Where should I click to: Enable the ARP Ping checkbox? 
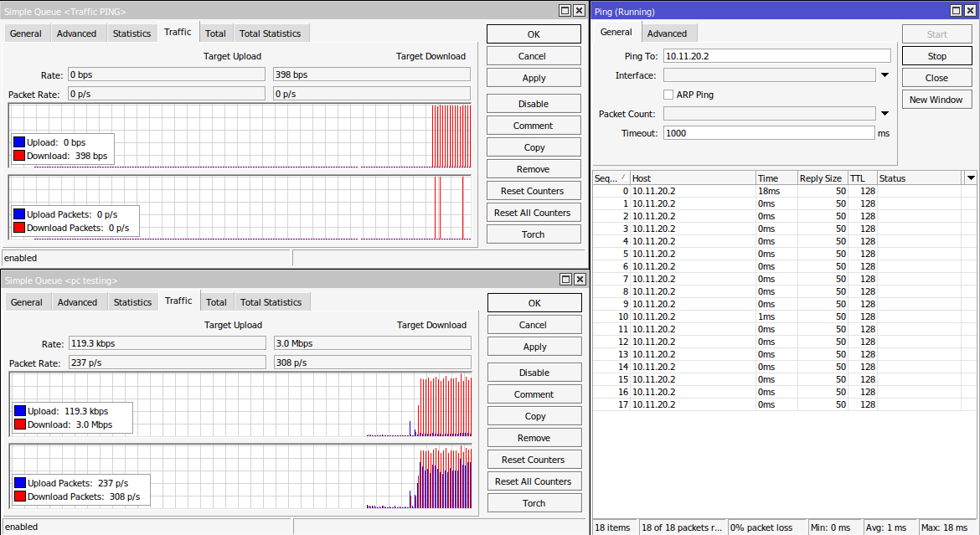click(x=668, y=95)
